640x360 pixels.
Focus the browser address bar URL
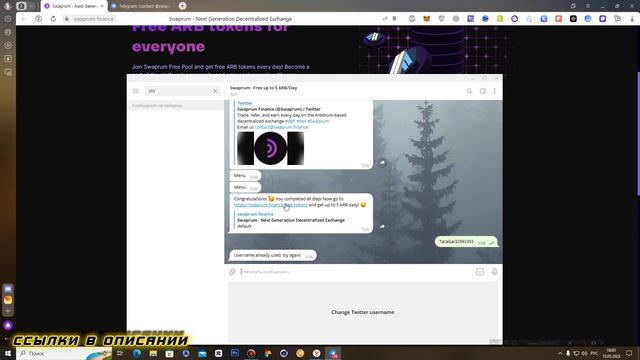coord(93,19)
